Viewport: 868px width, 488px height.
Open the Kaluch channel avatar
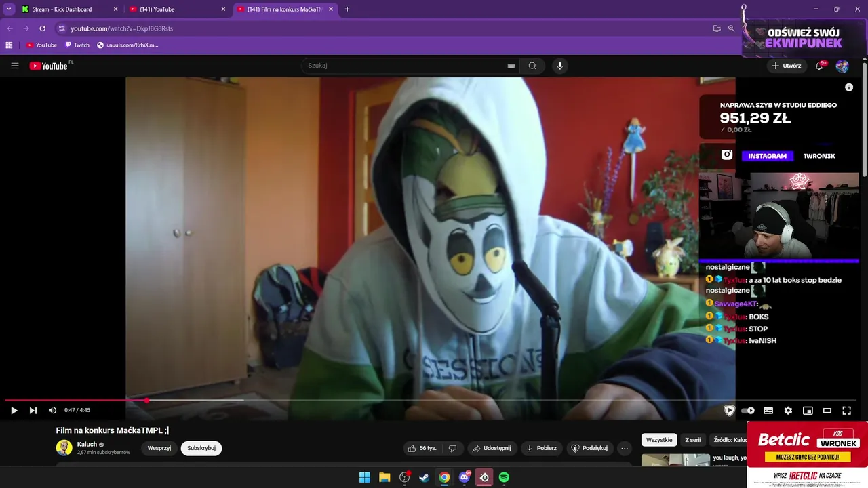point(64,448)
